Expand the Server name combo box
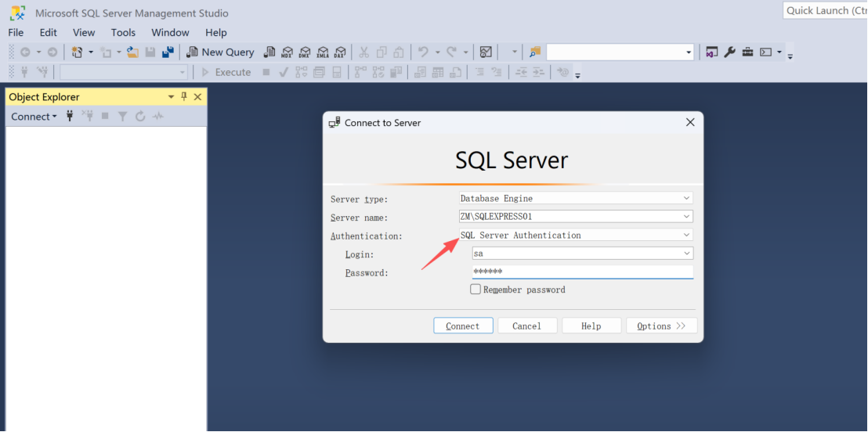This screenshot has width=868, height=432. 686,216
